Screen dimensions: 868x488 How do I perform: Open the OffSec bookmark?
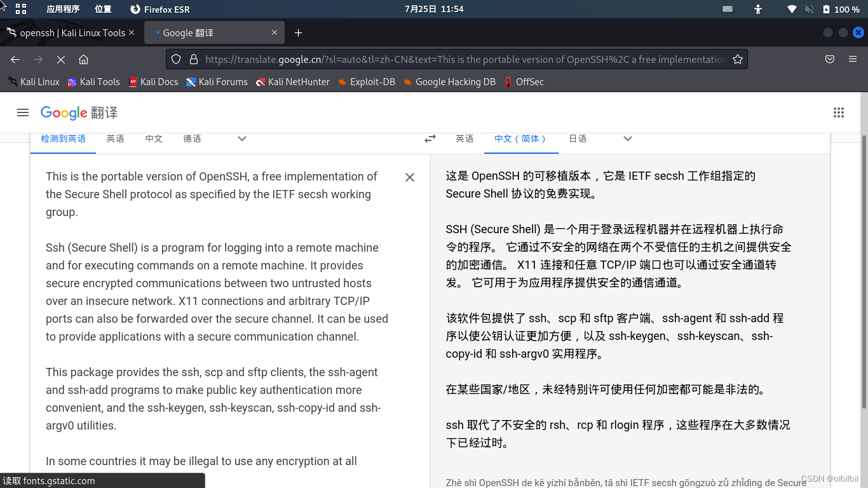tap(524, 81)
